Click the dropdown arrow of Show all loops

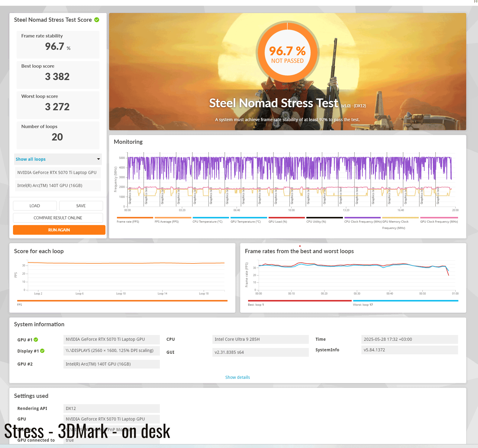(99, 159)
